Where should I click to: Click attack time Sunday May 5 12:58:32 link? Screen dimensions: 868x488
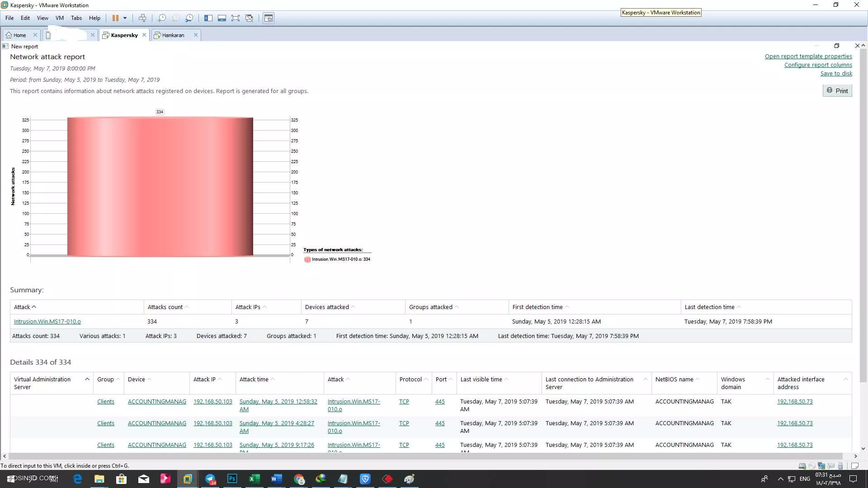click(x=278, y=405)
